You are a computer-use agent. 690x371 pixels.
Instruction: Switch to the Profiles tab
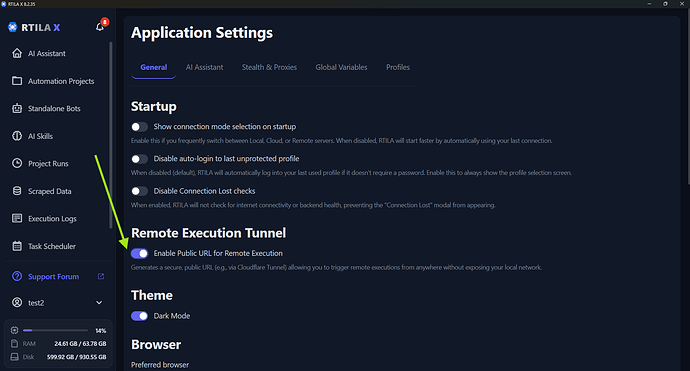pyautogui.click(x=398, y=67)
